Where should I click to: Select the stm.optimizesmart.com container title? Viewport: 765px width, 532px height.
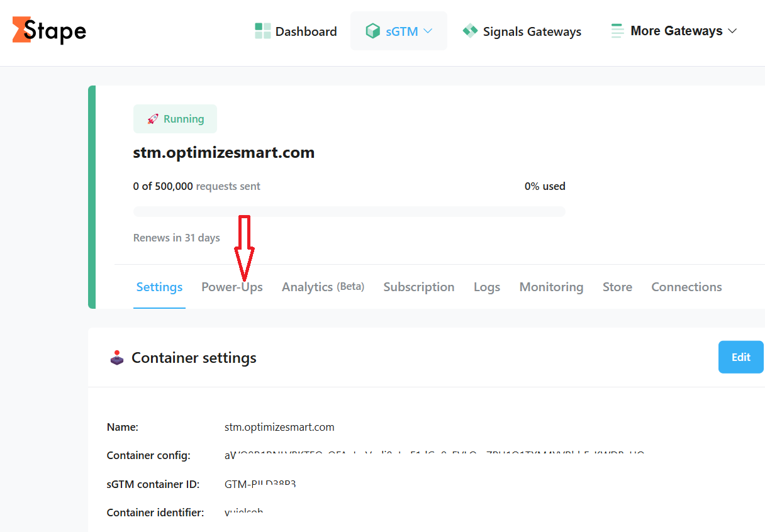[x=224, y=152]
